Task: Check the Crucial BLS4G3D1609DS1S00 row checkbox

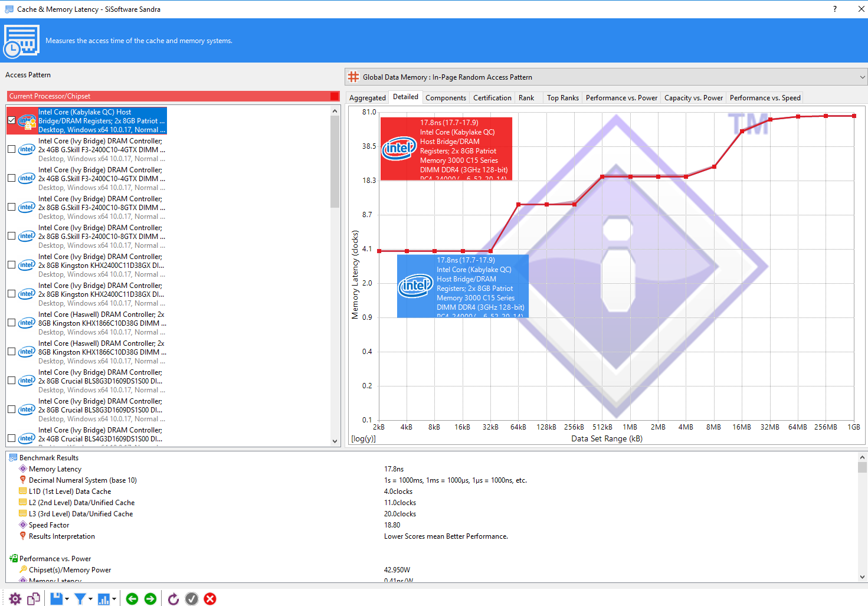Action: [11, 438]
